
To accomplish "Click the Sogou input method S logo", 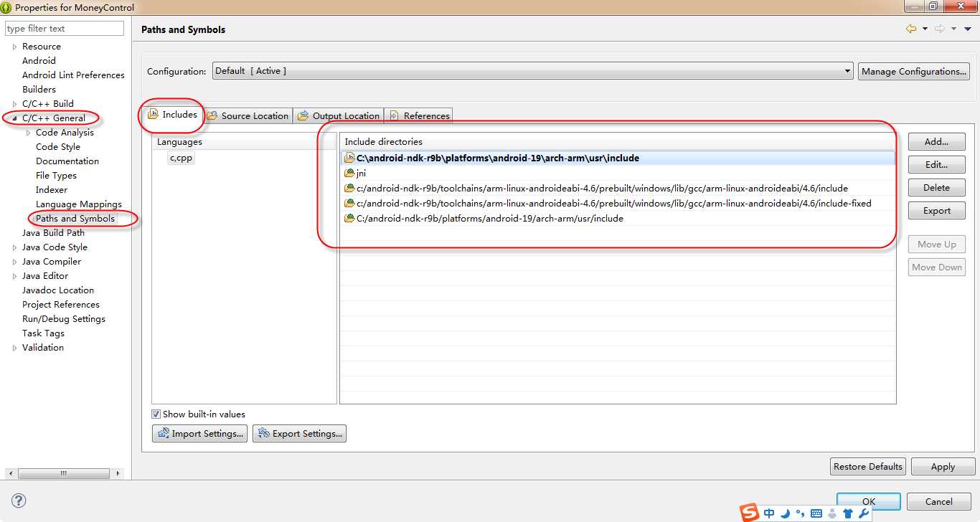I will click(x=750, y=513).
